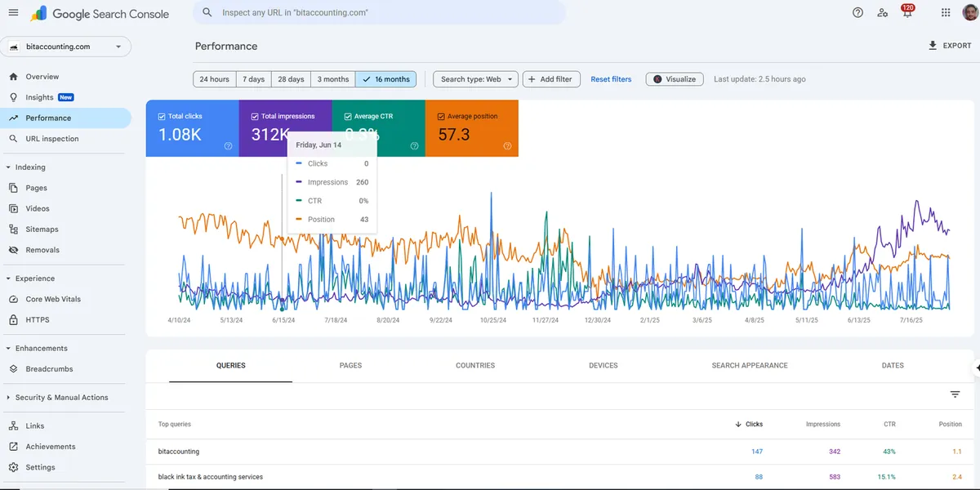980x490 pixels.
Task: Select the 16 months date range
Action: [385, 79]
